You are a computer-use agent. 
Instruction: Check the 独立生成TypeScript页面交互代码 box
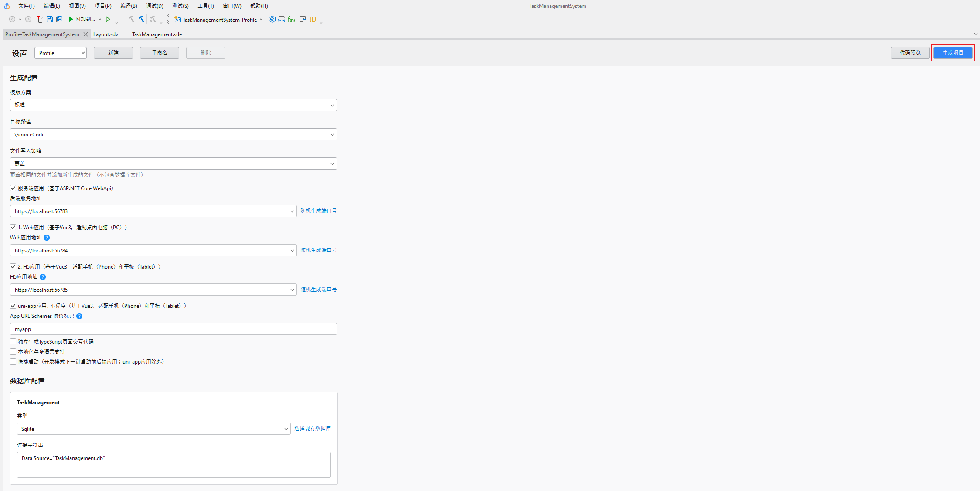pyautogui.click(x=13, y=341)
